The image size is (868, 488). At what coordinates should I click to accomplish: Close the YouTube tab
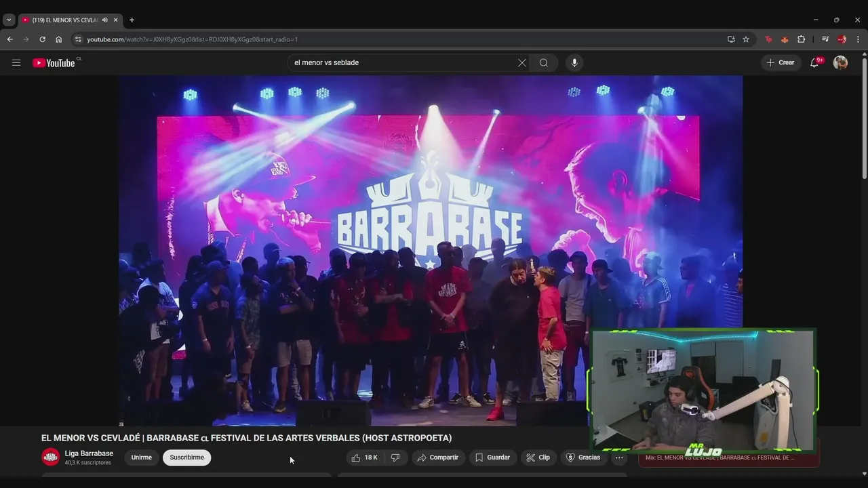(115, 20)
